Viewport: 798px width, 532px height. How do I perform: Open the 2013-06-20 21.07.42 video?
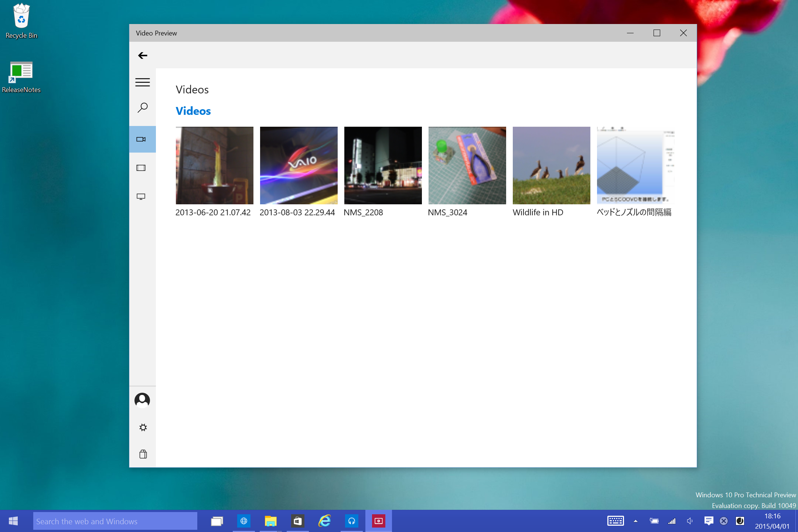click(x=214, y=166)
